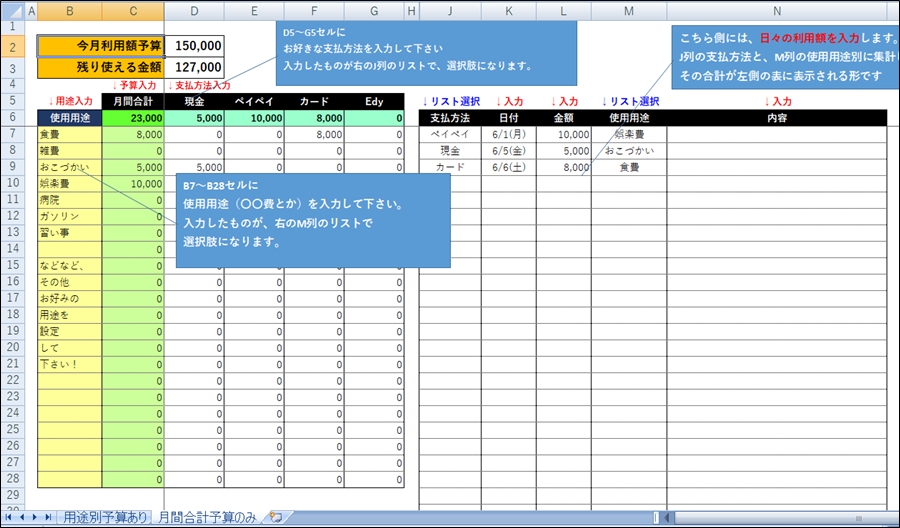Click the 金額 table header
The image size is (900, 528).
tap(564, 118)
